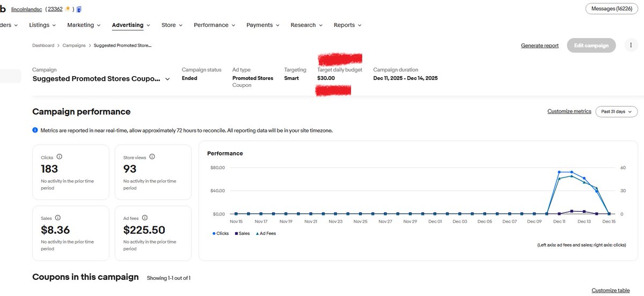The height and width of the screenshot is (296, 644).
Task: Click the yellow feedback star icon
Action: point(68,9)
